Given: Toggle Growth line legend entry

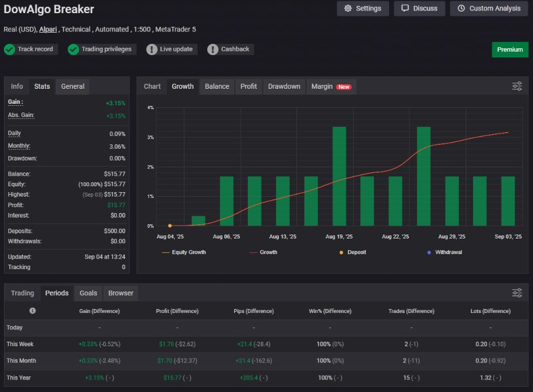Looking at the screenshot, I should (264, 252).
